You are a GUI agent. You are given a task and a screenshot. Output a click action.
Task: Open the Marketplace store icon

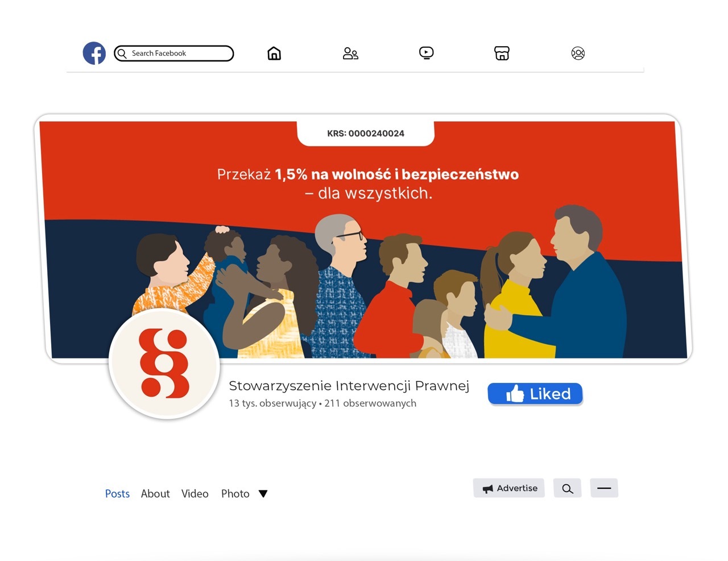click(x=502, y=53)
